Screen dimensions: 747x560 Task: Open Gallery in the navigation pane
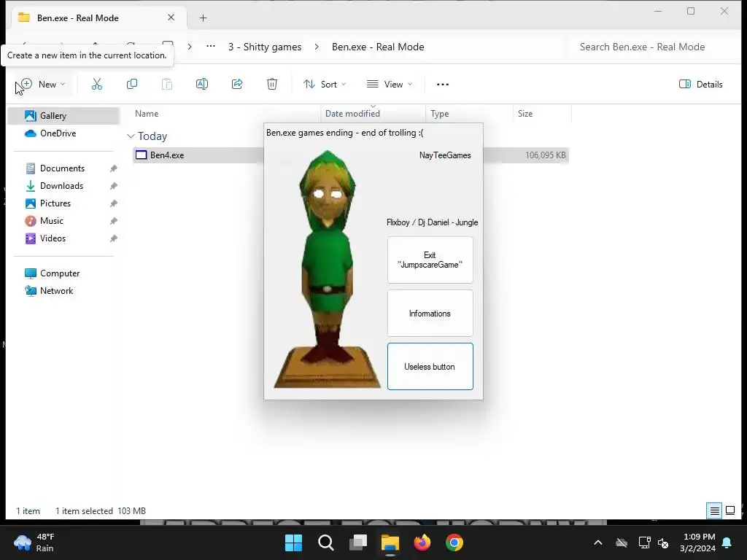(x=63, y=116)
